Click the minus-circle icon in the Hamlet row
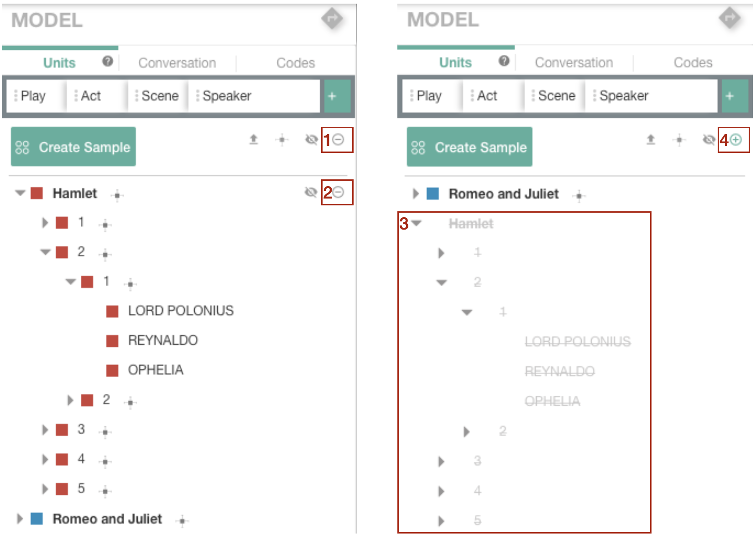This screenshot has width=756, height=539. tap(339, 192)
